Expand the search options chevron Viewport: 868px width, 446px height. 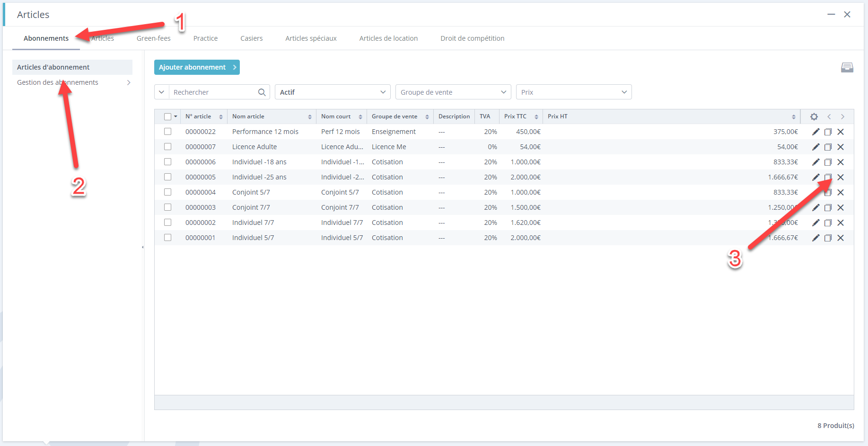[162, 92]
